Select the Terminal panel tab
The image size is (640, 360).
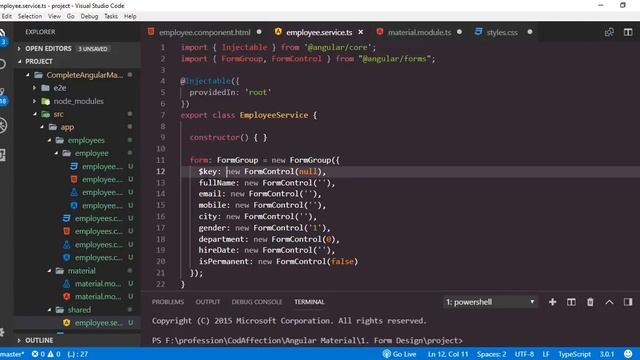coord(309,302)
